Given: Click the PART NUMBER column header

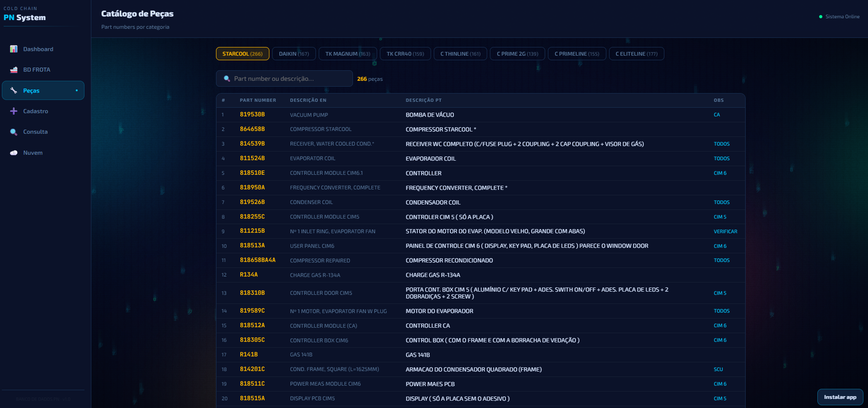Looking at the screenshot, I should (258, 100).
